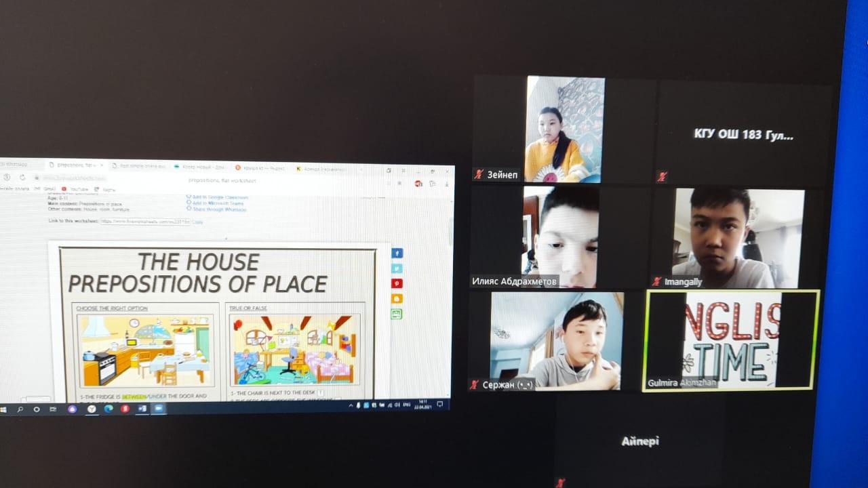The width and height of the screenshot is (868, 488).
Task: Open red app icon in taskbar
Action: [125, 409]
